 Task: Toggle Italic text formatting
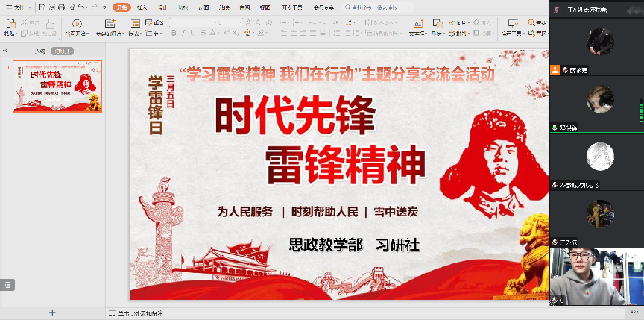coord(183,34)
